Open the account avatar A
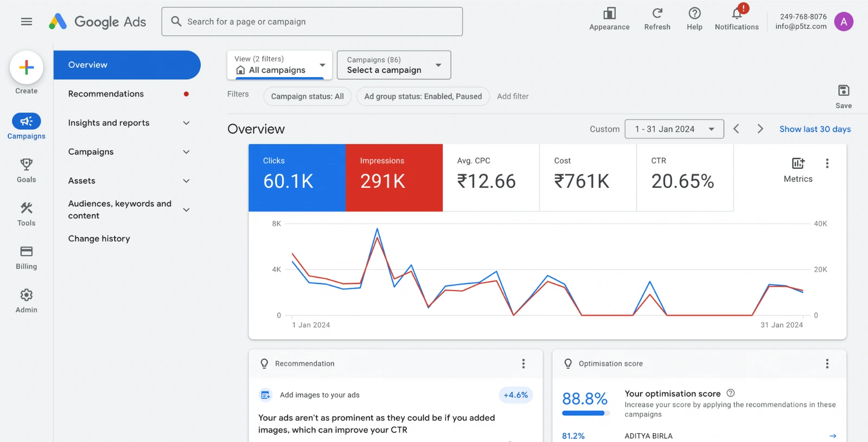Screen dimensions: 868x442 pyautogui.click(x=844, y=22)
